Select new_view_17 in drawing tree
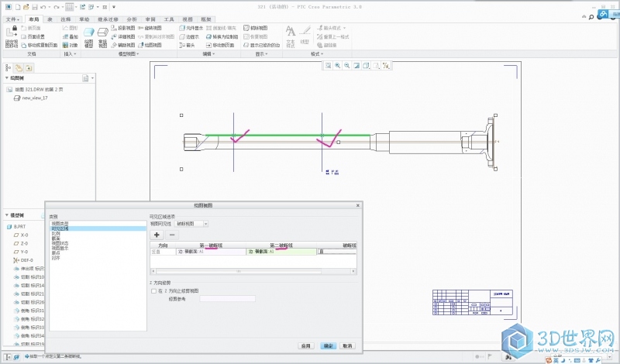The width and height of the screenshot is (620, 364). point(34,98)
